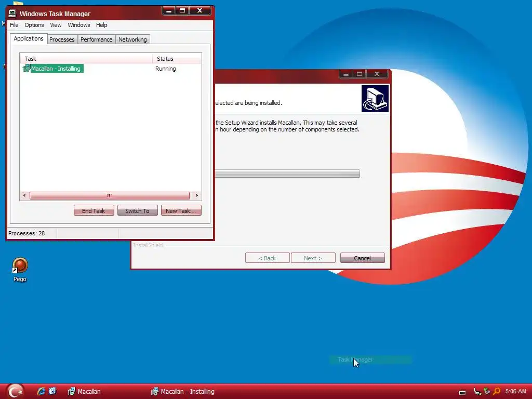Launch Internet Explorer from quick launch
The height and width of the screenshot is (399, 532).
point(41,391)
